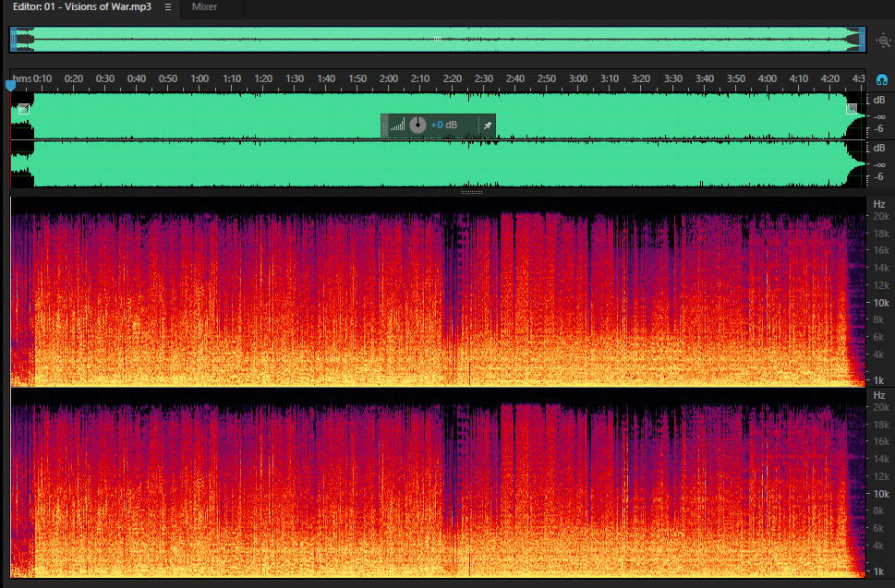Grab the HUD grip handle at its left edge
The height and width of the screenshot is (588, 895).
pos(385,126)
